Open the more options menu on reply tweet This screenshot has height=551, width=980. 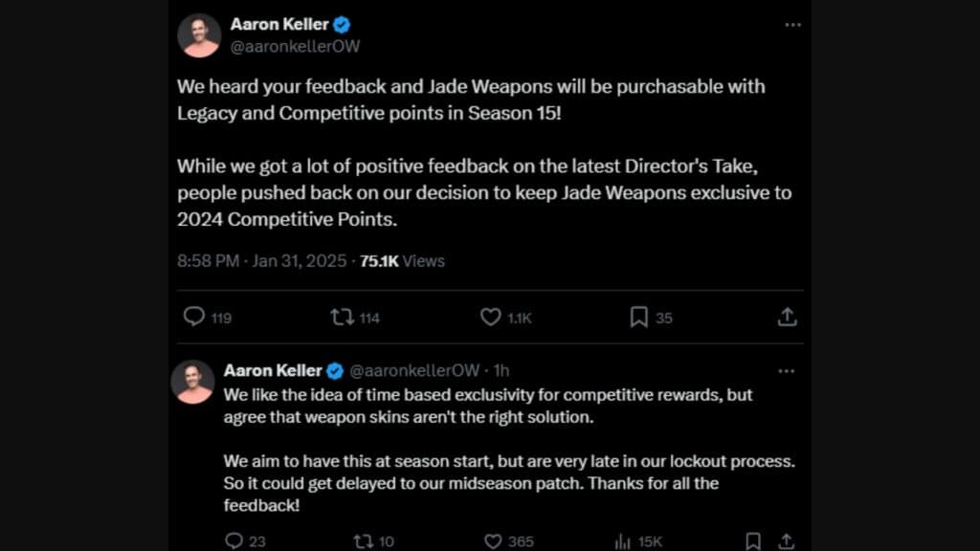coord(788,370)
